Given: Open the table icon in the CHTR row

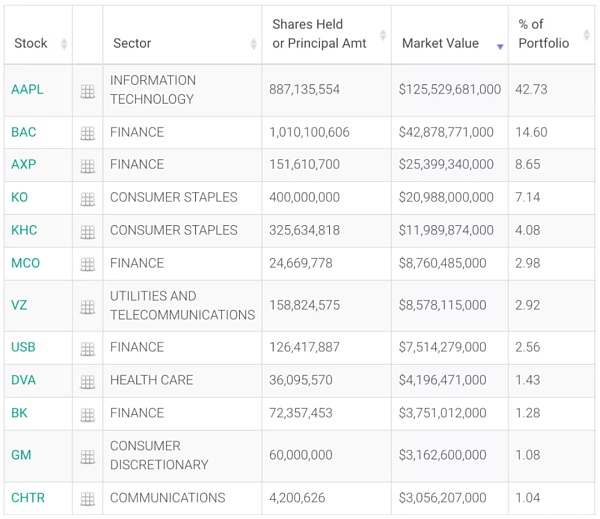Looking at the screenshot, I should tap(88, 499).
